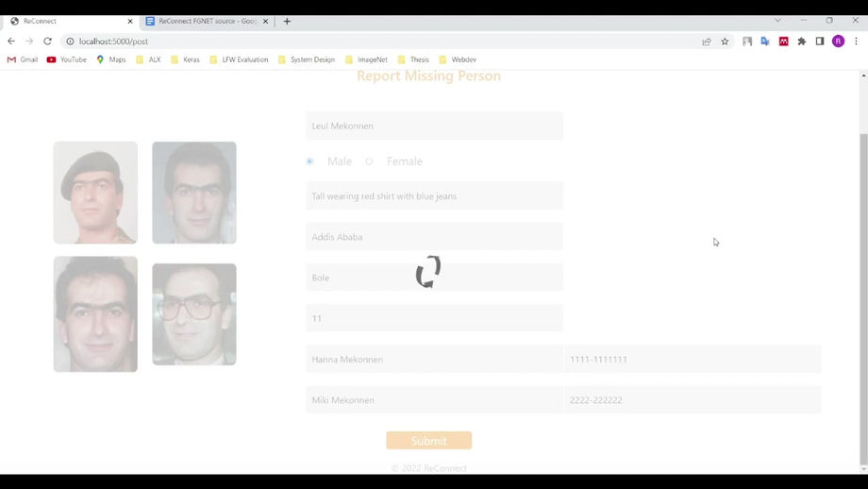Open the ImageNet bookmarks folder

click(x=366, y=59)
